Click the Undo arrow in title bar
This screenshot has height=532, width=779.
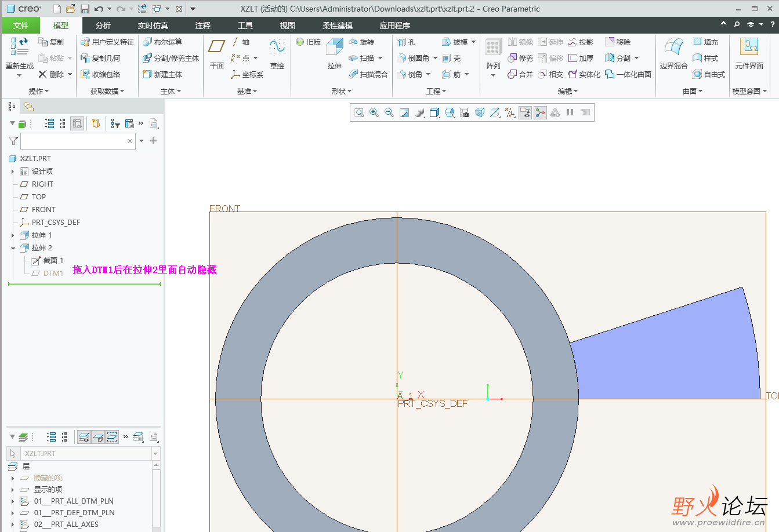99,9
